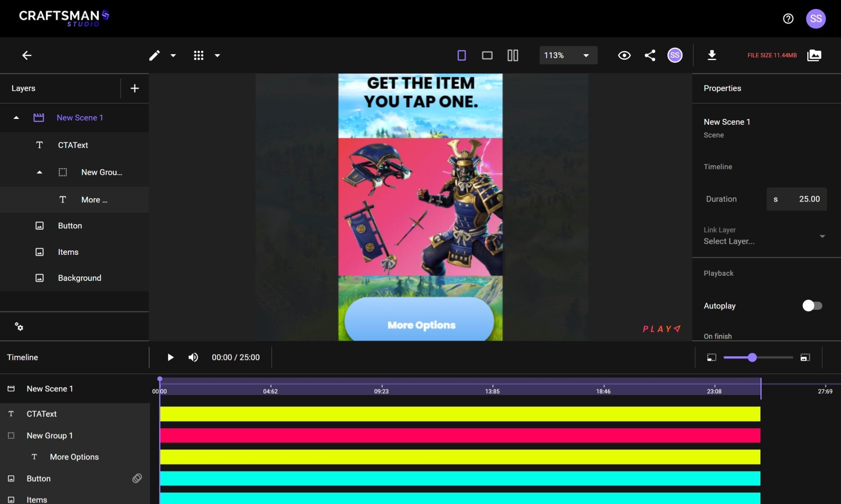Click the share icon
This screenshot has width=841, height=504.
point(650,55)
